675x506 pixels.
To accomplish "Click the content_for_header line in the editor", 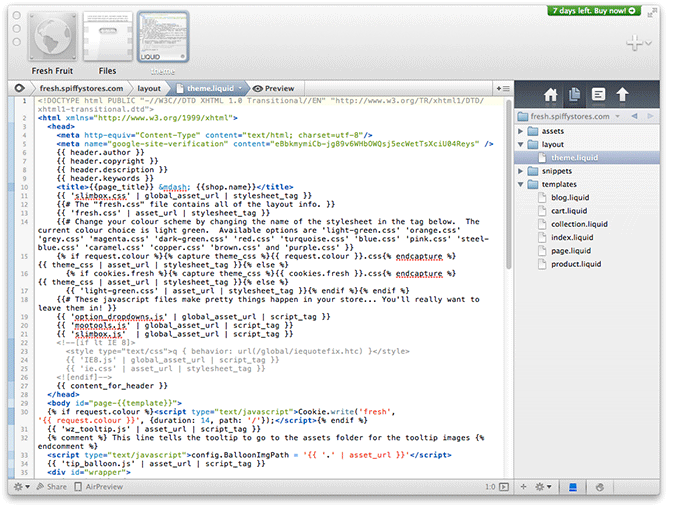I will (x=112, y=386).
